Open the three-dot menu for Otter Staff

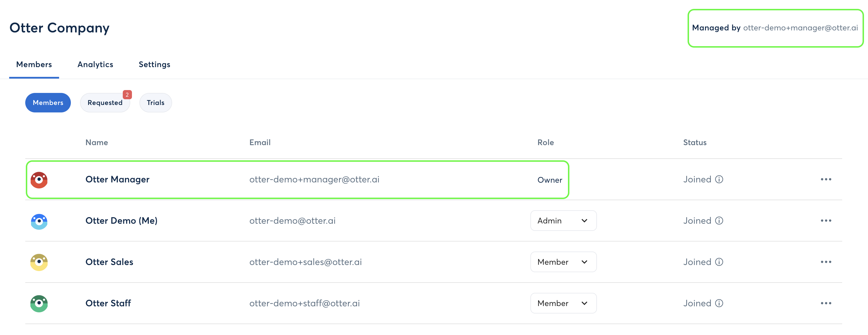pos(826,303)
